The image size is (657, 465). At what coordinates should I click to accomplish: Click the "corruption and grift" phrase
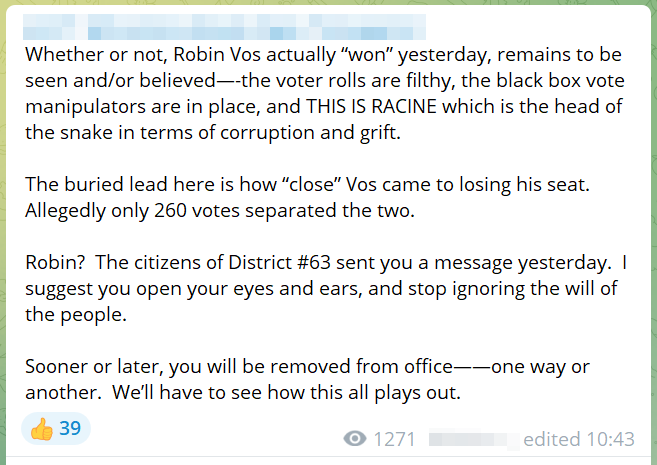pyautogui.click(x=310, y=133)
